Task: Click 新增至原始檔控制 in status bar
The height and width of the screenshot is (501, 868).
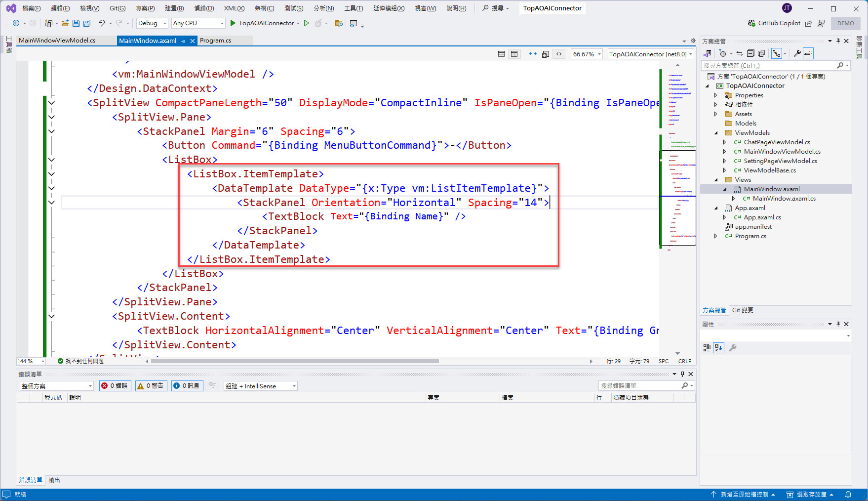Action: pyautogui.click(x=744, y=495)
